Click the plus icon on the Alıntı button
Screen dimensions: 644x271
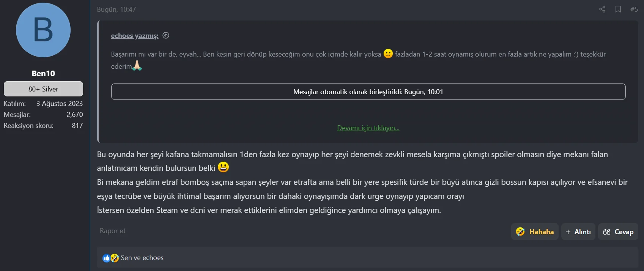(568, 232)
